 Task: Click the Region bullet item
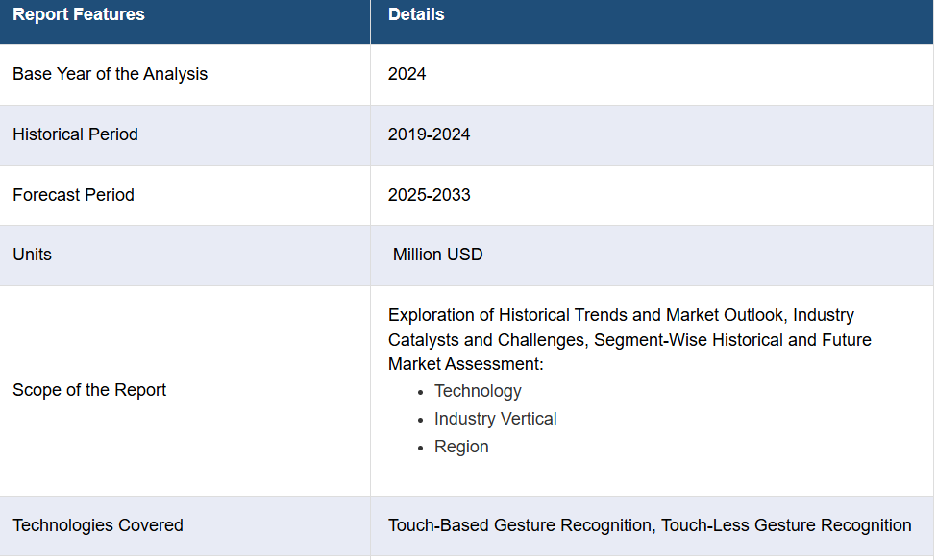pyautogui.click(x=461, y=447)
